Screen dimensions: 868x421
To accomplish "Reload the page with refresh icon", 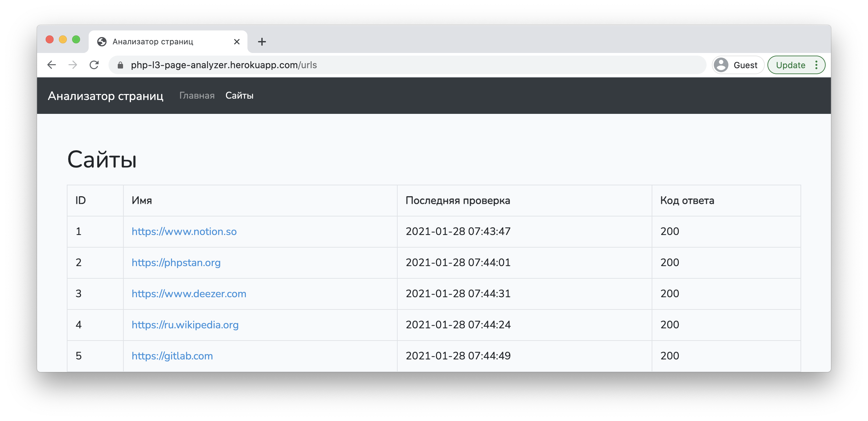I will click(94, 65).
